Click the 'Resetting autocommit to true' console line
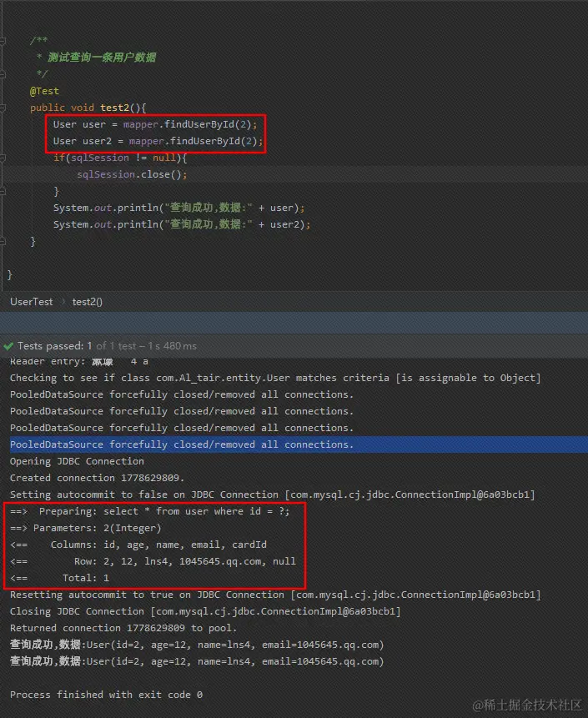 tap(275, 595)
